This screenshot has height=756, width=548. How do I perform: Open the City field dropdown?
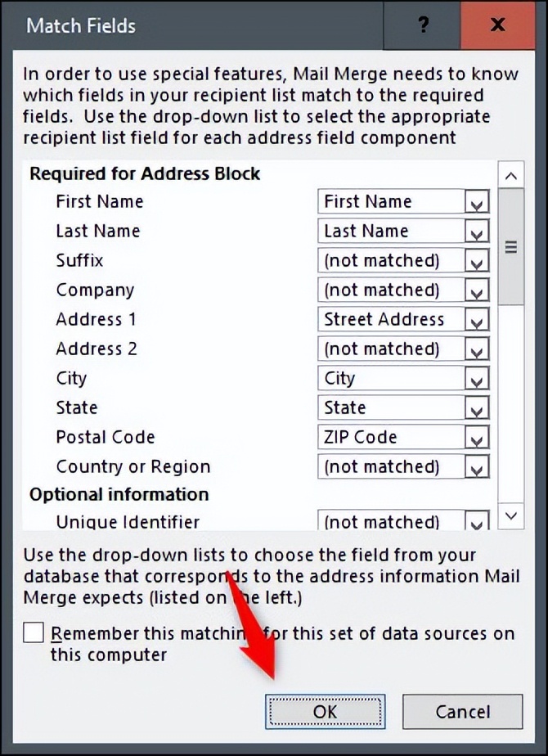pos(477,379)
